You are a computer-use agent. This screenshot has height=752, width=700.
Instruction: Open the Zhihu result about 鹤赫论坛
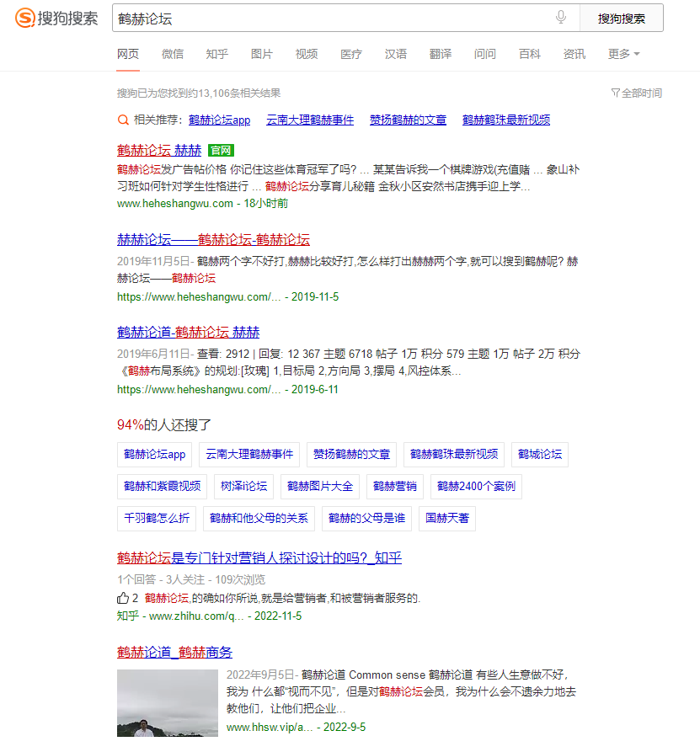(259, 557)
